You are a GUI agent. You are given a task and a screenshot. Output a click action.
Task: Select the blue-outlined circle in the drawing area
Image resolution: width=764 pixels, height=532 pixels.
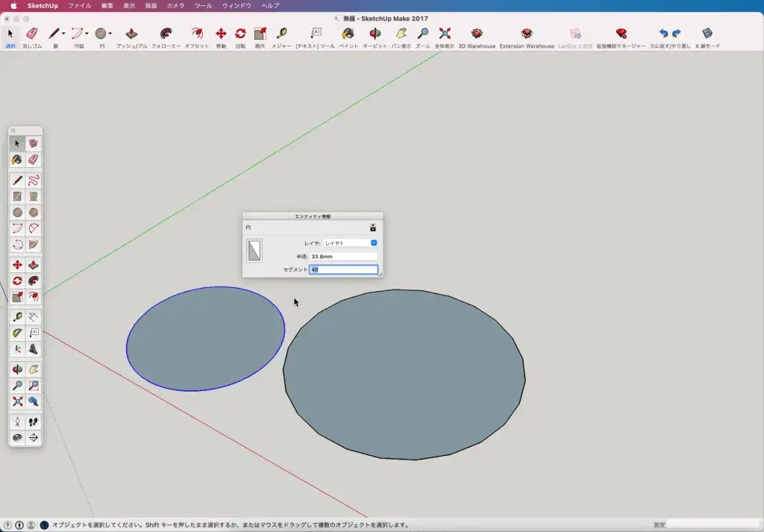coord(206,339)
